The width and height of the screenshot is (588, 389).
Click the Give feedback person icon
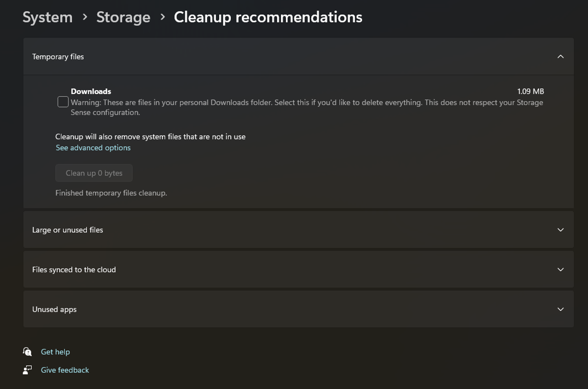click(x=27, y=370)
